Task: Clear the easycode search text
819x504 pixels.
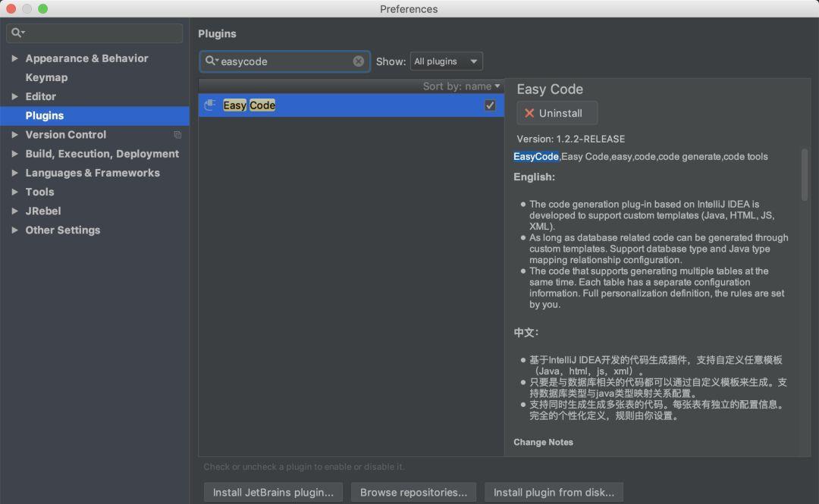Action: point(358,61)
